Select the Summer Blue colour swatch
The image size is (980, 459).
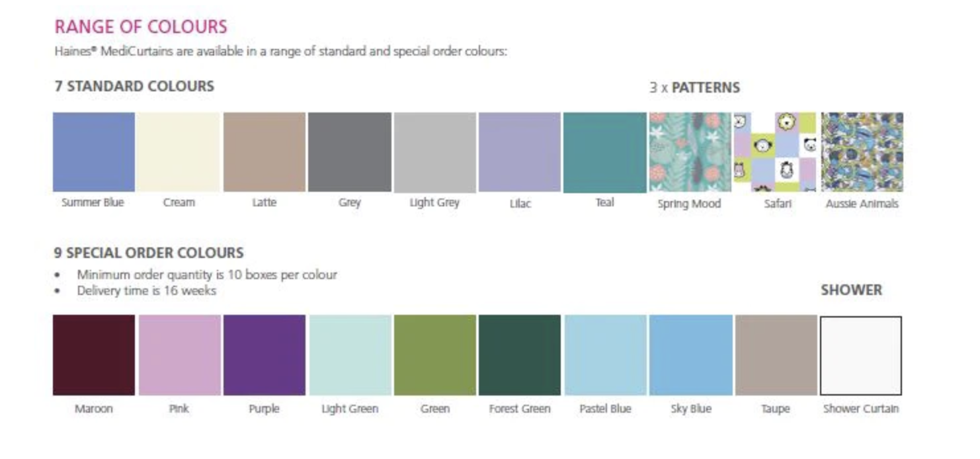tap(94, 152)
